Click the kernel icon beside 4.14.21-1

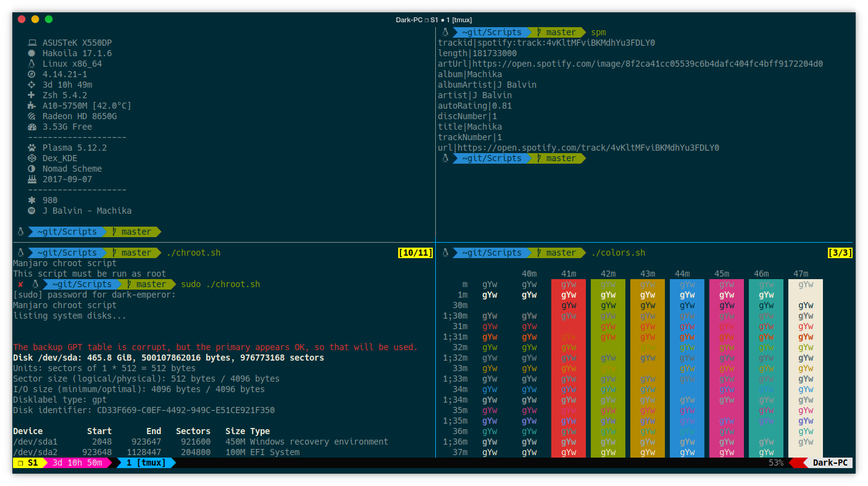(x=31, y=75)
